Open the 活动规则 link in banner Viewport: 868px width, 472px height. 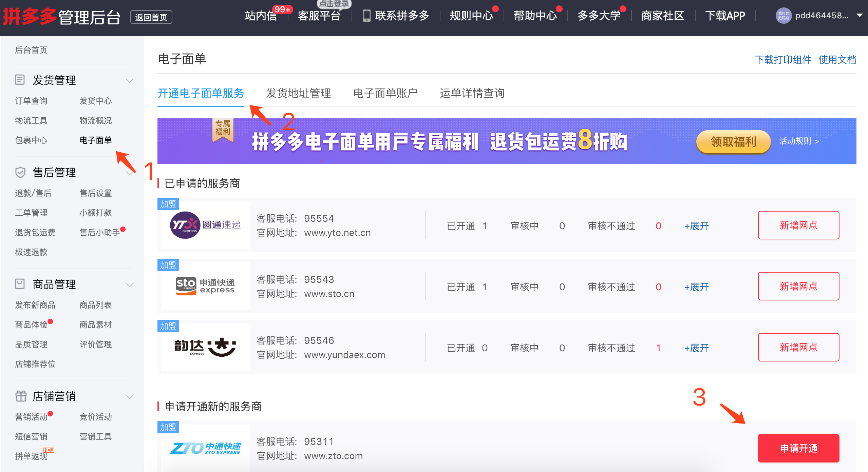(x=799, y=141)
